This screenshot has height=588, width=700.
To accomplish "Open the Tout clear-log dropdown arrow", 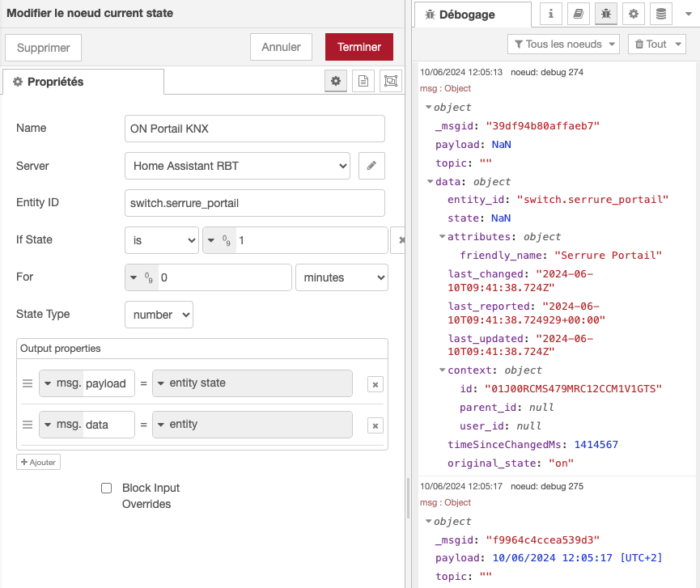I will (x=679, y=44).
